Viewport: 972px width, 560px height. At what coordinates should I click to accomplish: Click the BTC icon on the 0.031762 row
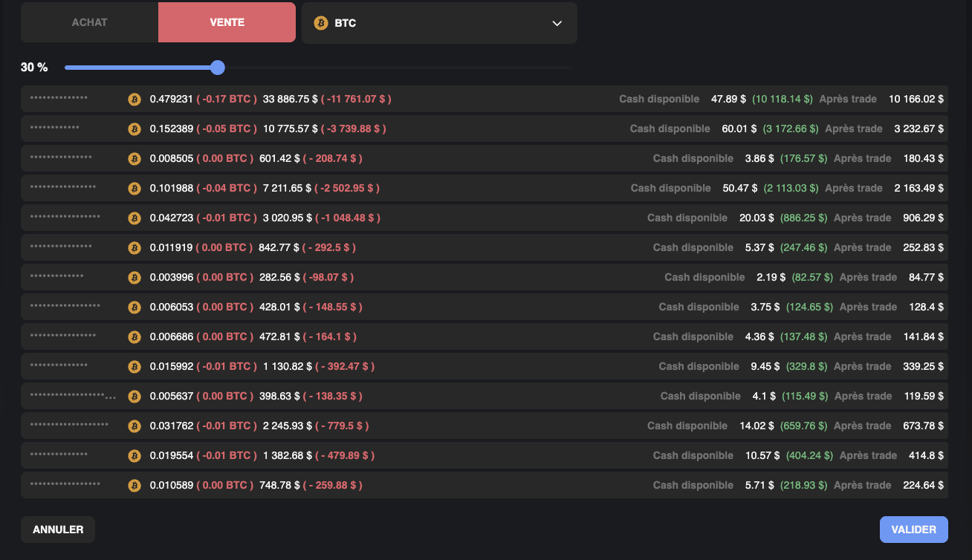click(x=135, y=426)
